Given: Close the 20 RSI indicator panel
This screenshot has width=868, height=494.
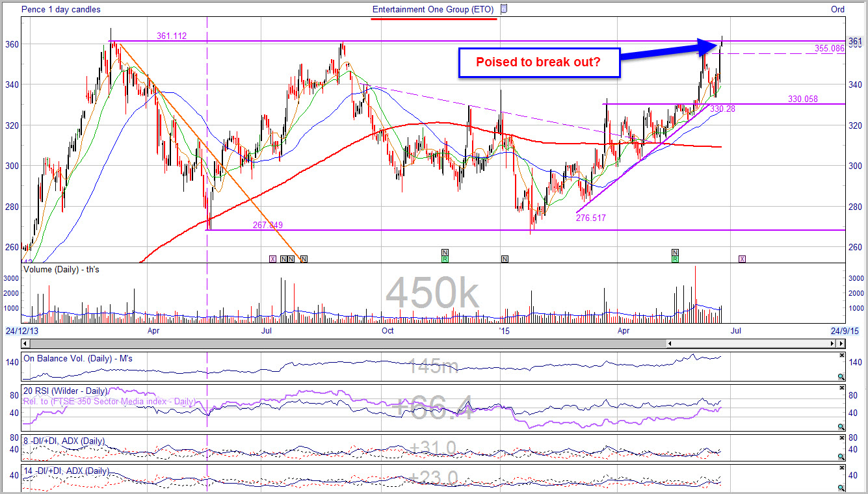Looking at the screenshot, I should [x=841, y=388].
